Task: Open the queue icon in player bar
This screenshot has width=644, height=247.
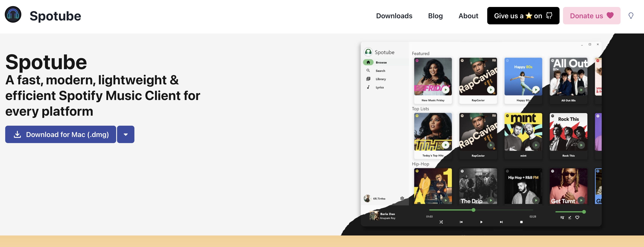Action: click(562, 217)
